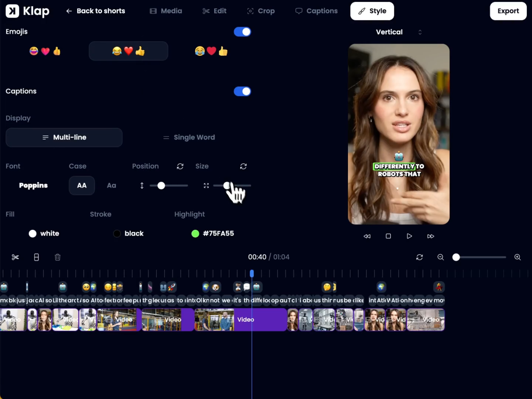532x399 pixels.
Task: Click the stop button under preview
Action: [x=388, y=236]
